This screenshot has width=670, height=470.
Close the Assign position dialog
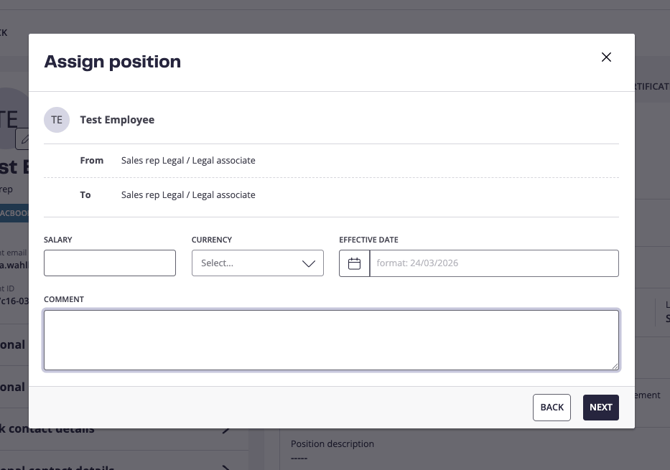(606, 57)
